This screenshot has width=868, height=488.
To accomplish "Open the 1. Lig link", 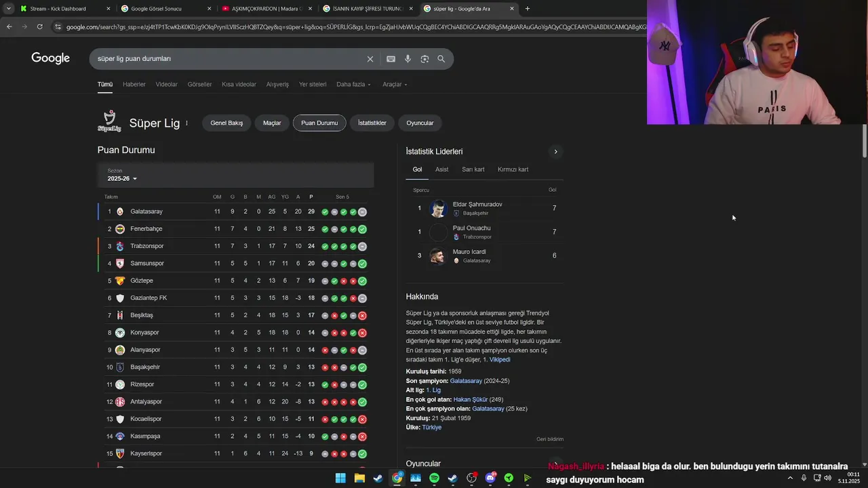I will coord(433,390).
